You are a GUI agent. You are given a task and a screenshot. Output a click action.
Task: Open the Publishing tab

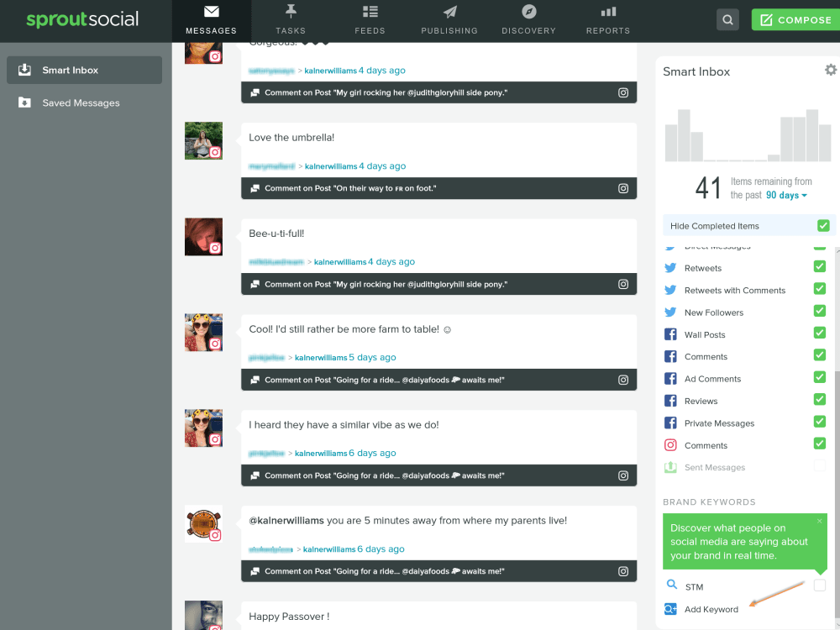pos(449,20)
